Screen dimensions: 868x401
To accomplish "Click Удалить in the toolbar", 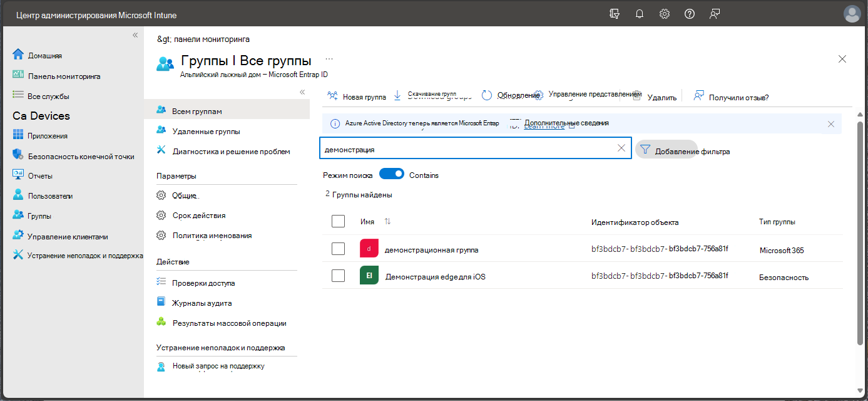I will pyautogui.click(x=655, y=97).
